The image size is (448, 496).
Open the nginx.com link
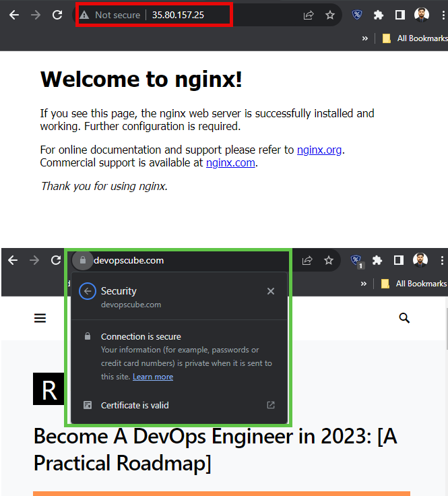(230, 163)
